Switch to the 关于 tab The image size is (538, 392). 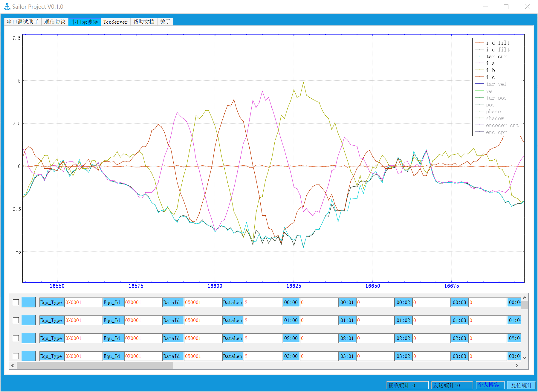165,22
